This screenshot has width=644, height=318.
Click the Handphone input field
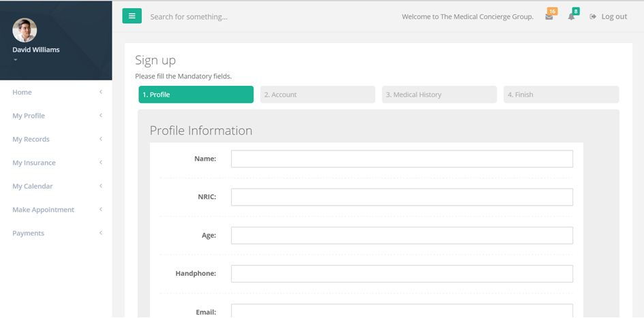pos(401,274)
